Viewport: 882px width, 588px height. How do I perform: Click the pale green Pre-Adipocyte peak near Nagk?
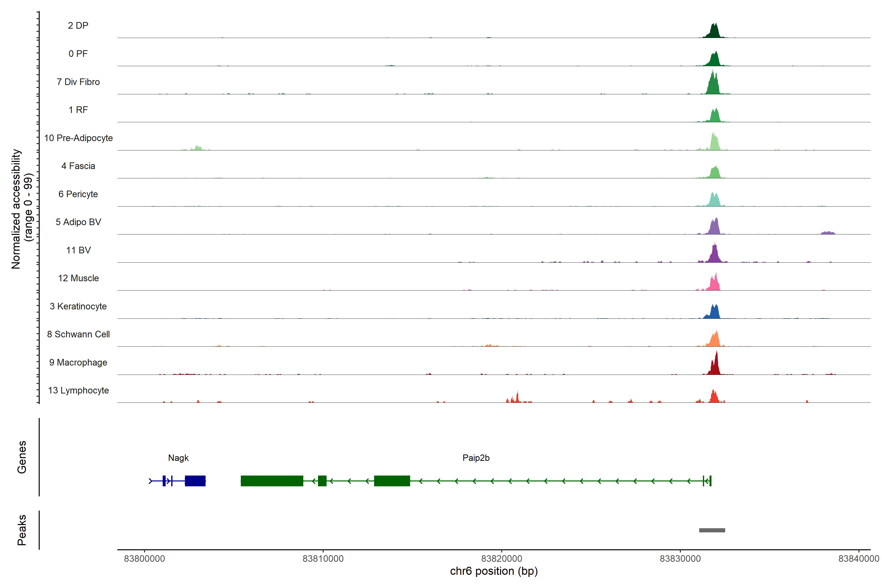click(198, 148)
